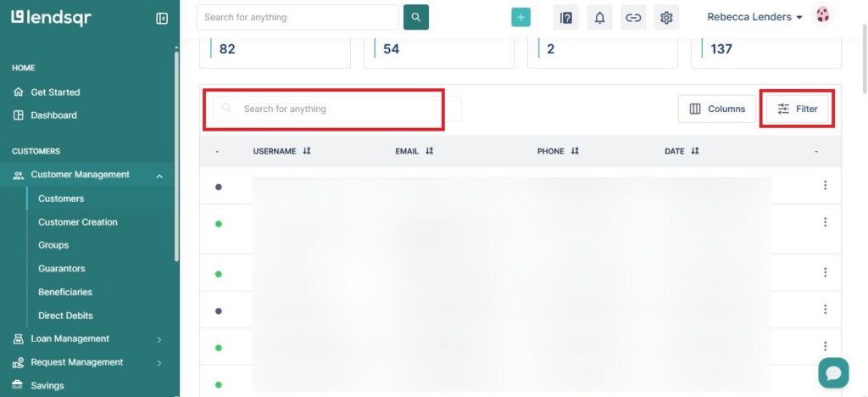The width and height of the screenshot is (868, 397).
Task: Click the link chain icon in header
Action: coord(633,17)
